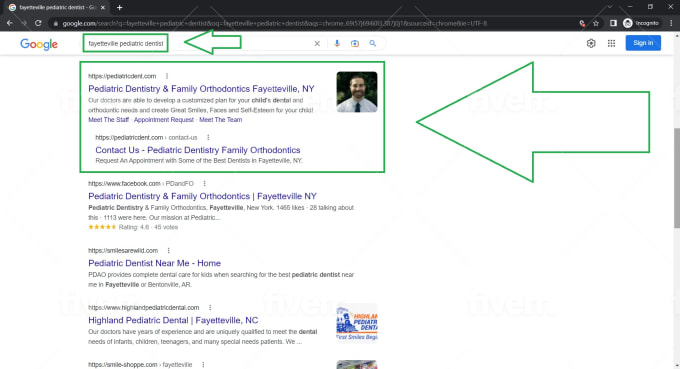Image resolution: width=680 pixels, height=369 pixels.
Task: Open three-dot menu beside smilesarewild.com result
Action: click(x=168, y=250)
